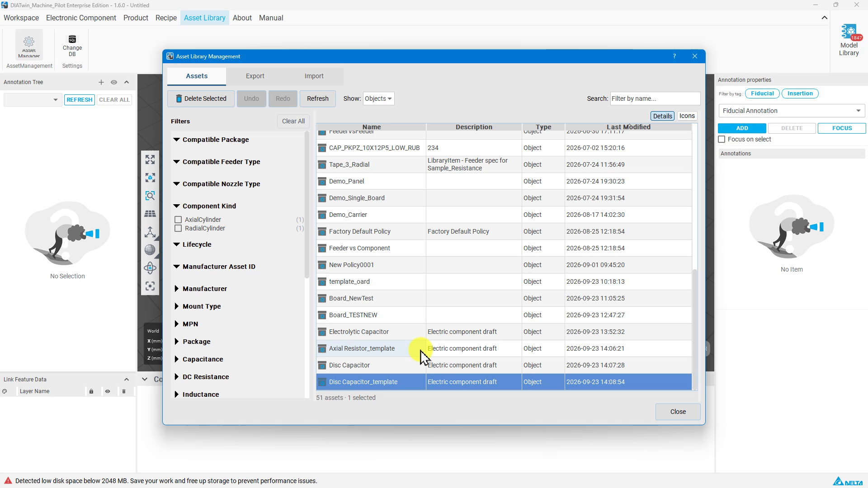Click the asset icon of Board_NewTest row
868x488 pixels.
click(x=322, y=299)
